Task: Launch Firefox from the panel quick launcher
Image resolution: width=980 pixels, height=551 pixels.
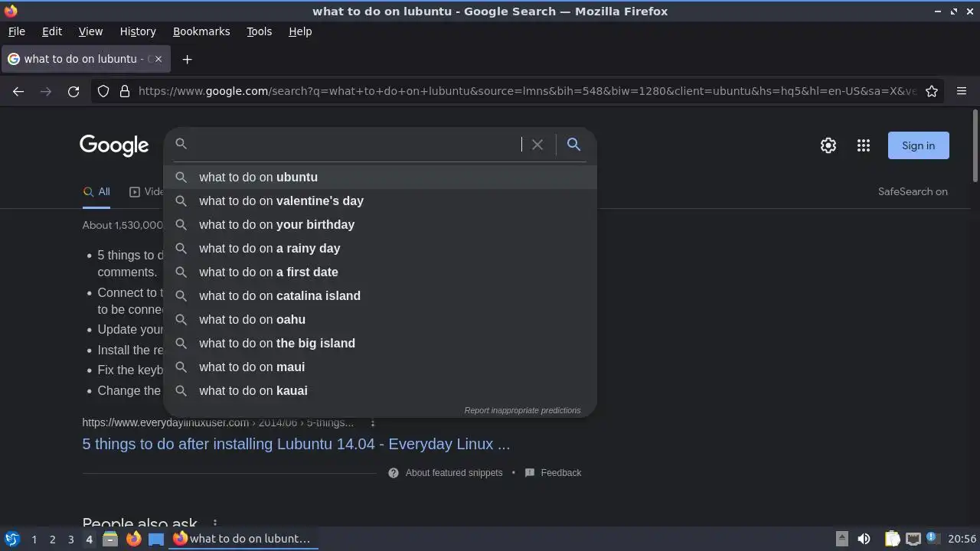Action: click(133, 539)
